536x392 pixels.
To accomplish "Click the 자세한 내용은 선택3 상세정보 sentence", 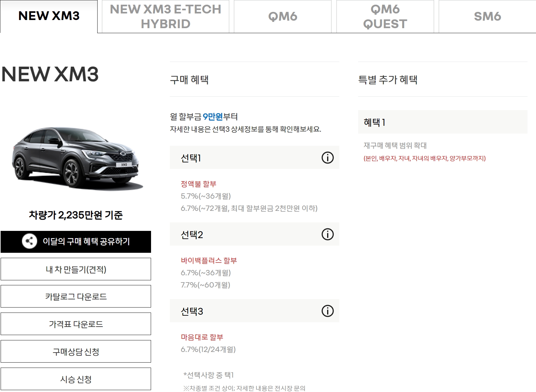I will click(245, 129).
